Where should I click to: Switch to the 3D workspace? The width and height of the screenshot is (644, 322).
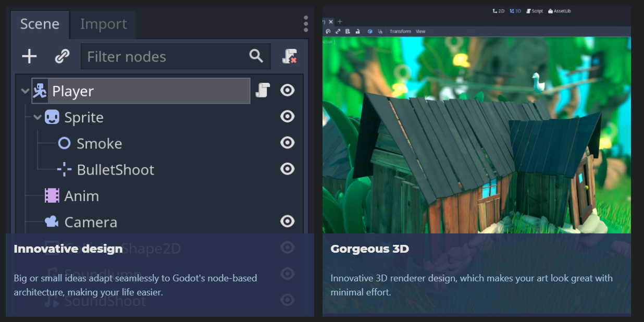(x=515, y=10)
